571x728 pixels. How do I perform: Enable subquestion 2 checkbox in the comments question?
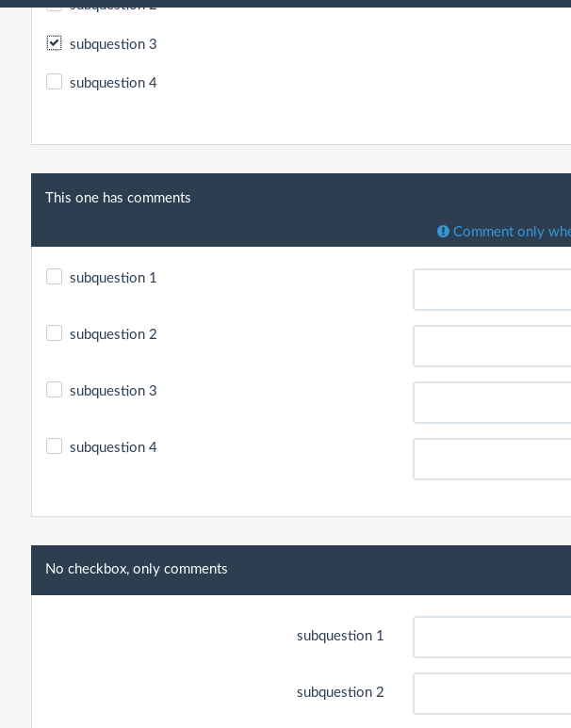coord(55,333)
